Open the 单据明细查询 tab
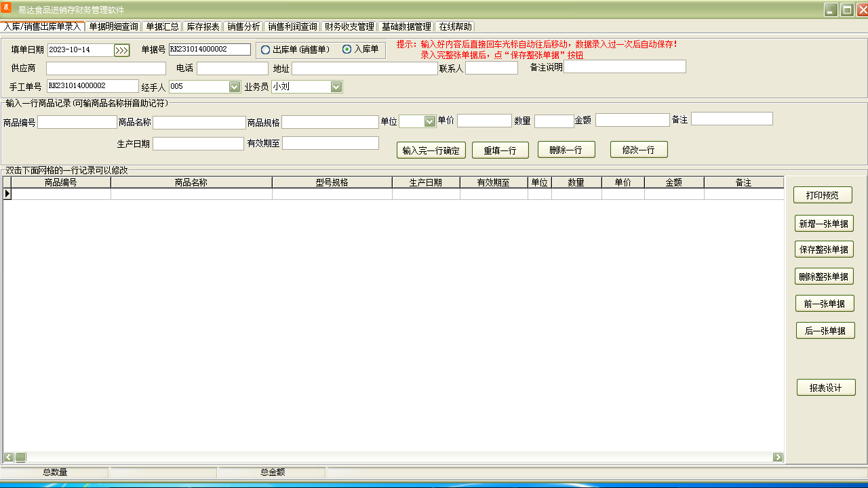The image size is (868, 488). (114, 26)
